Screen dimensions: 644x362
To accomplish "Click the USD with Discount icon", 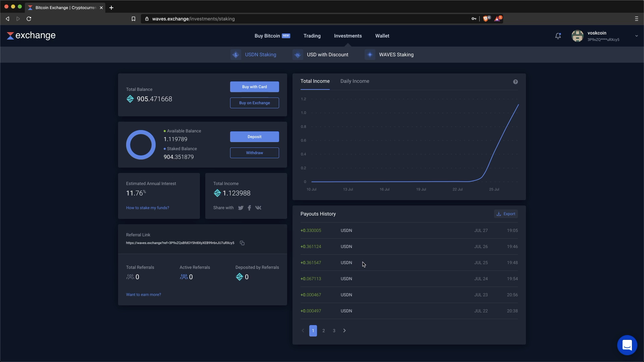I will click(x=298, y=55).
